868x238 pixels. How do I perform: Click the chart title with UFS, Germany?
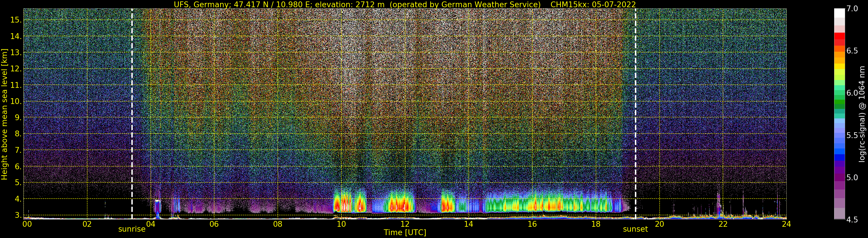[x=404, y=4]
